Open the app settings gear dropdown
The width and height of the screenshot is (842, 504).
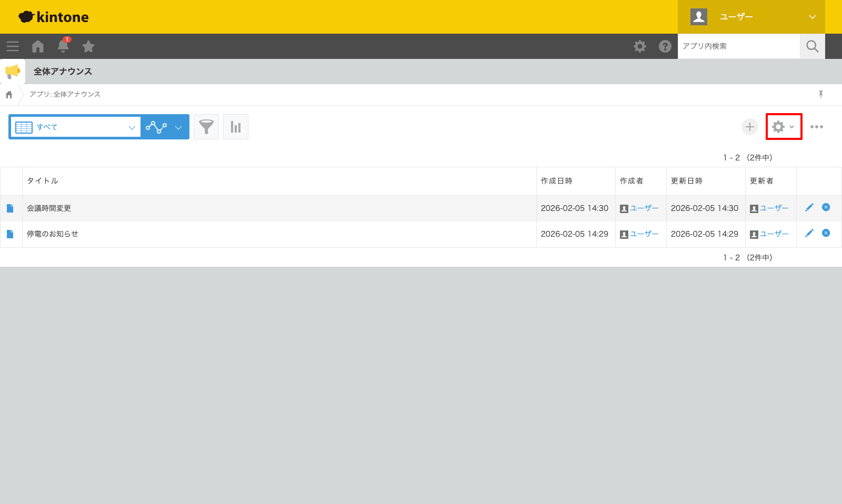(x=784, y=127)
